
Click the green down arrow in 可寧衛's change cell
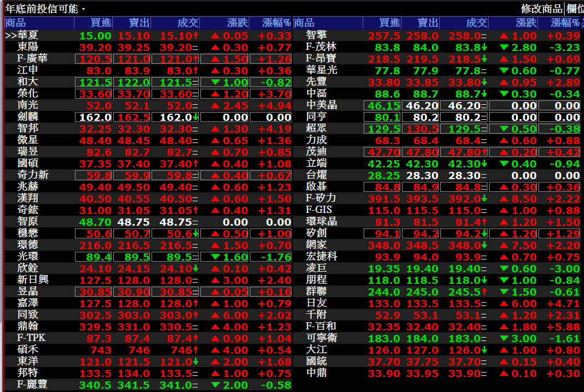point(504,339)
